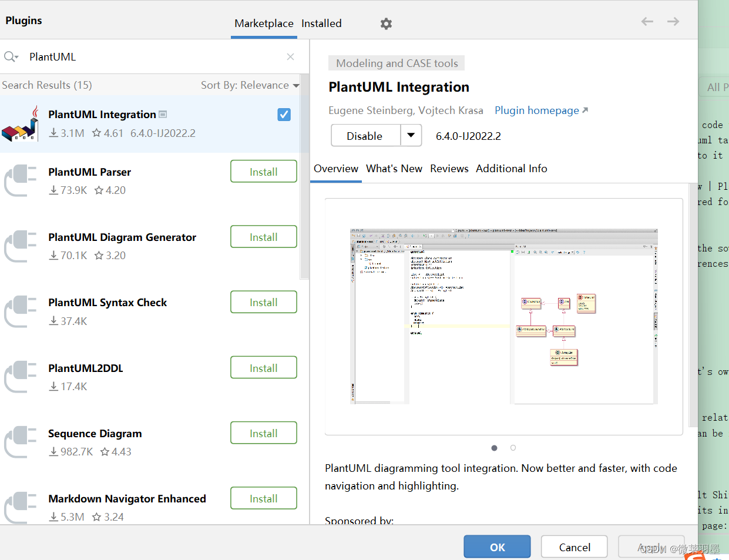The image size is (729, 560).
Task: Install PlantUML Syntax Check
Action: pos(264,302)
